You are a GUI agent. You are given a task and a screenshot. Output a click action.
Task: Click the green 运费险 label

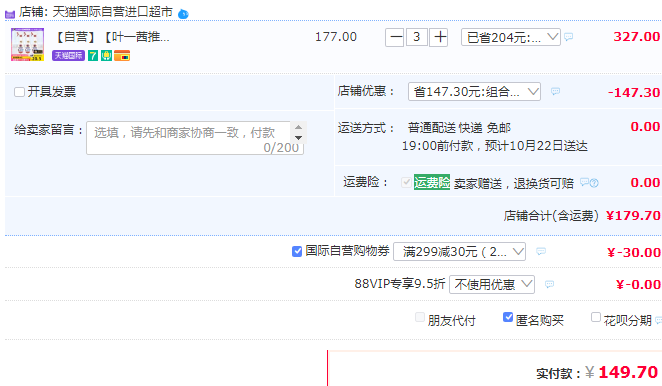(432, 182)
